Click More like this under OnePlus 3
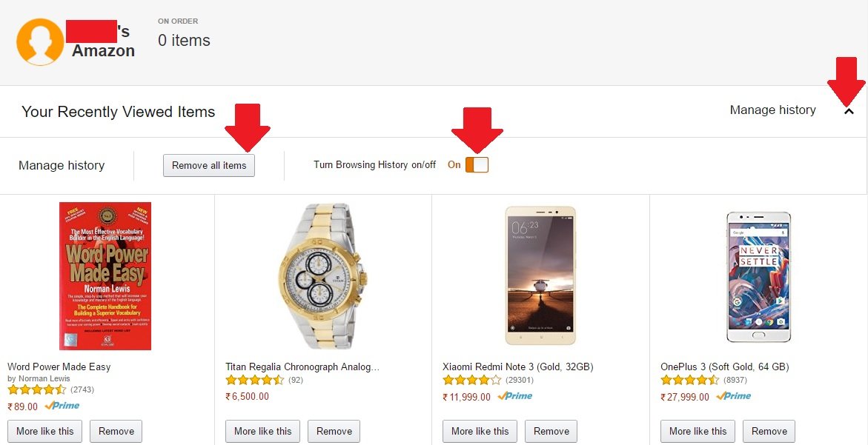 pos(698,431)
